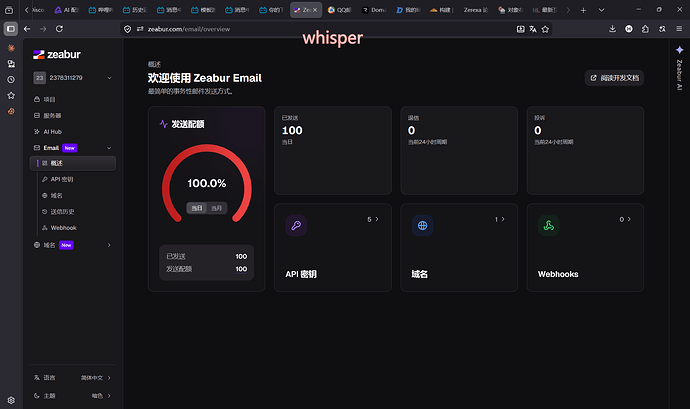
Task: Switch to the QQ邮 browser tab
Action: pyautogui.click(x=340, y=10)
